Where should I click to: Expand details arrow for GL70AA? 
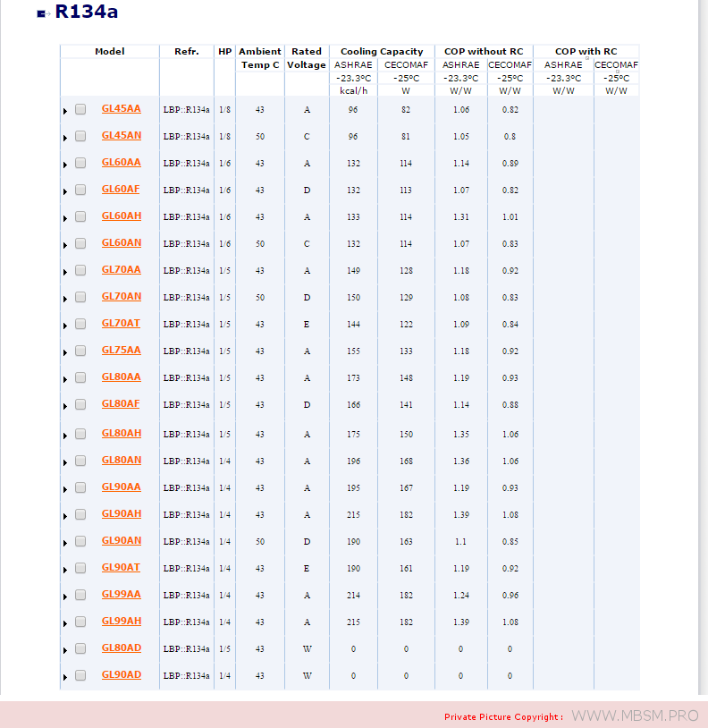pos(64,272)
